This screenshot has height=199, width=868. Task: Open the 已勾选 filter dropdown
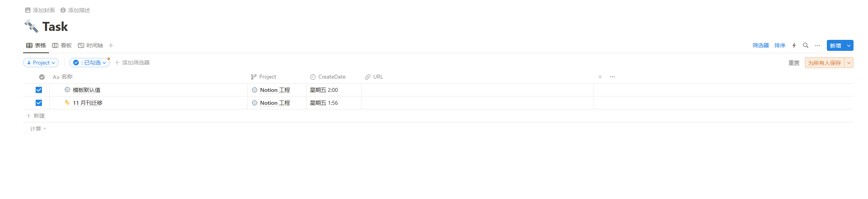(90, 63)
